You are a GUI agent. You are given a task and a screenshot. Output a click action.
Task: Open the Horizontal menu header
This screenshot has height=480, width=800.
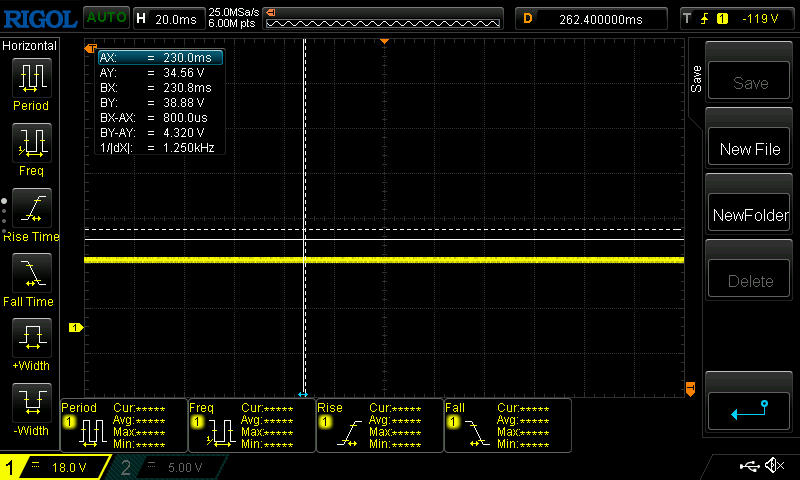(30, 46)
